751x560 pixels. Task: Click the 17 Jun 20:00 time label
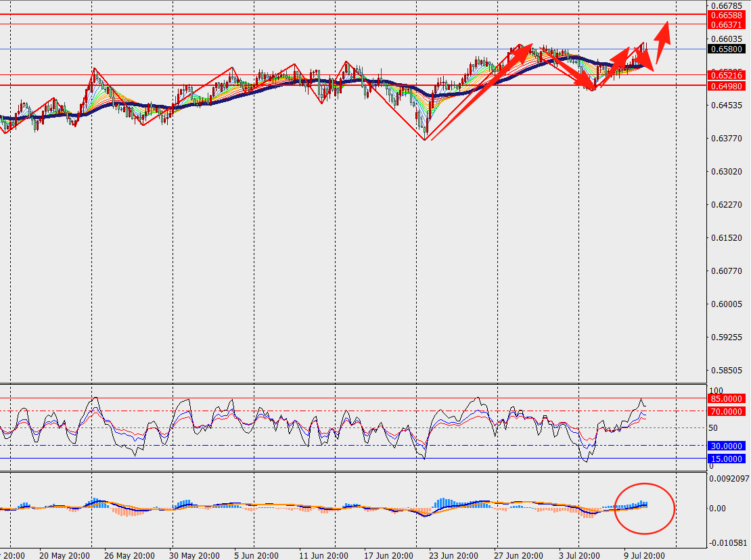(388, 556)
